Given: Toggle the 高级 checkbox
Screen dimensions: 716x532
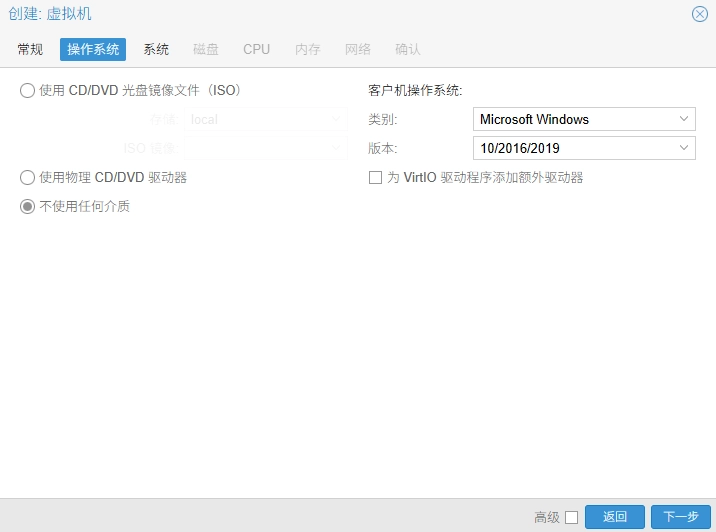Looking at the screenshot, I should point(572,517).
